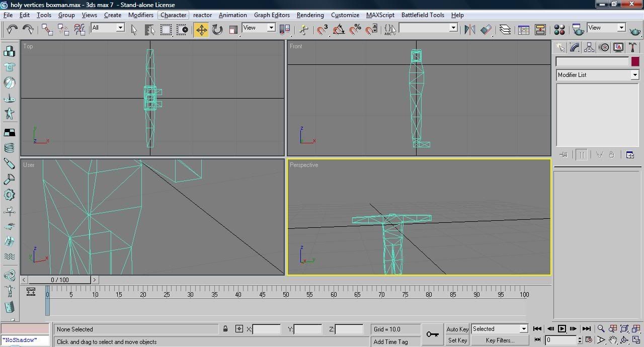The image size is (644, 347).
Task: Select the Select and Rotate tool
Action: (217, 30)
